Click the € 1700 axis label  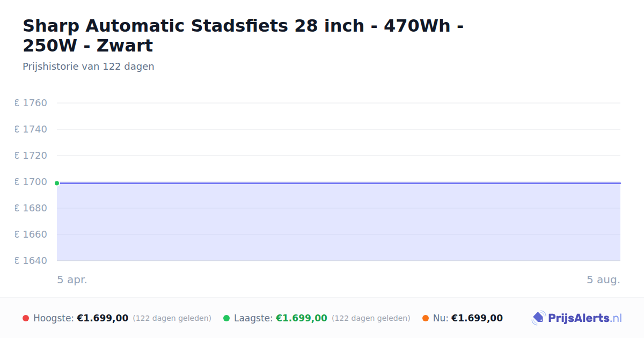[31, 182]
